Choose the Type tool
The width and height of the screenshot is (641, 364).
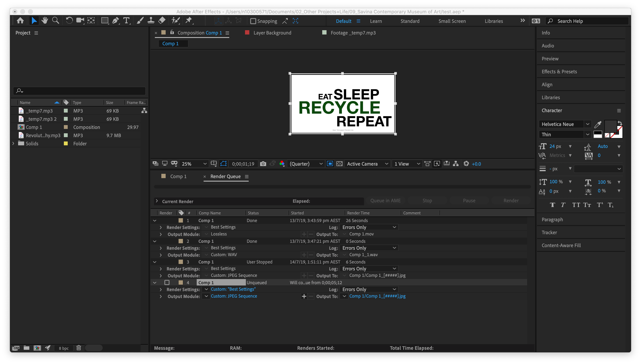coord(127,21)
